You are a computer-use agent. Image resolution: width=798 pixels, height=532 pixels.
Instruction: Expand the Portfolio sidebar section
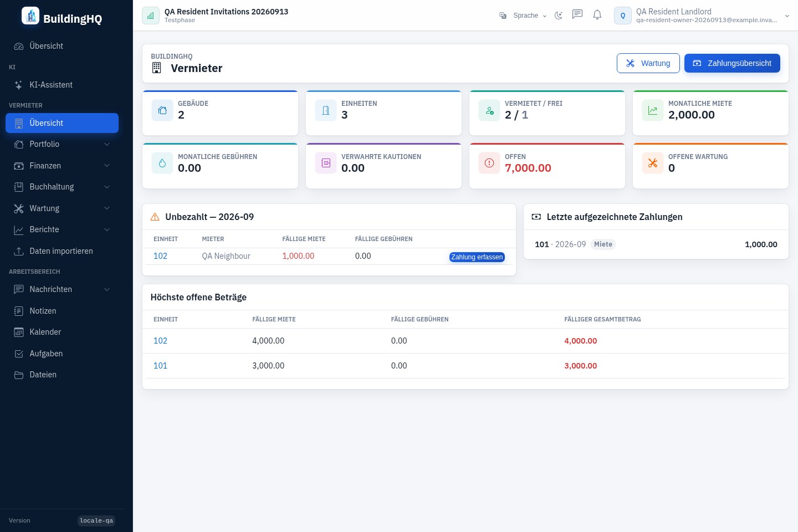click(x=62, y=144)
